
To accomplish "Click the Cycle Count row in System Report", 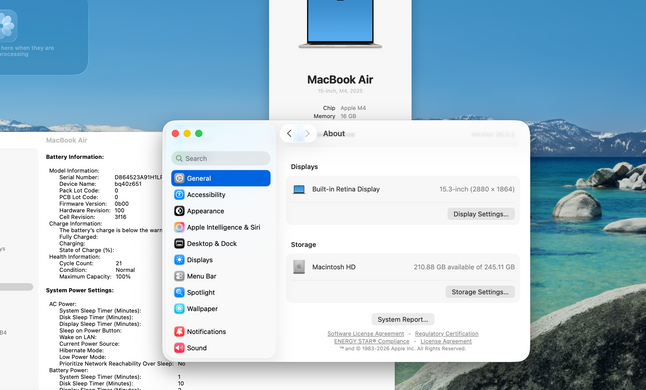I will click(x=91, y=263).
